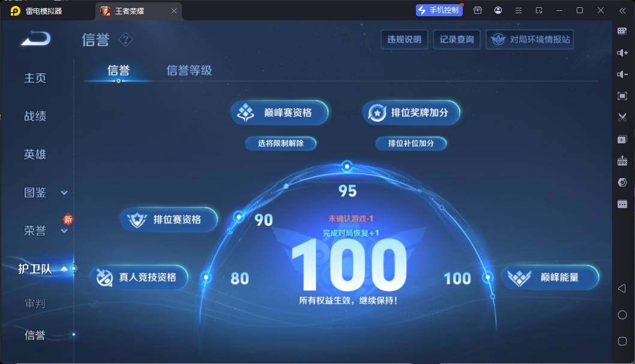Click Android home circle button

(x=622, y=315)
